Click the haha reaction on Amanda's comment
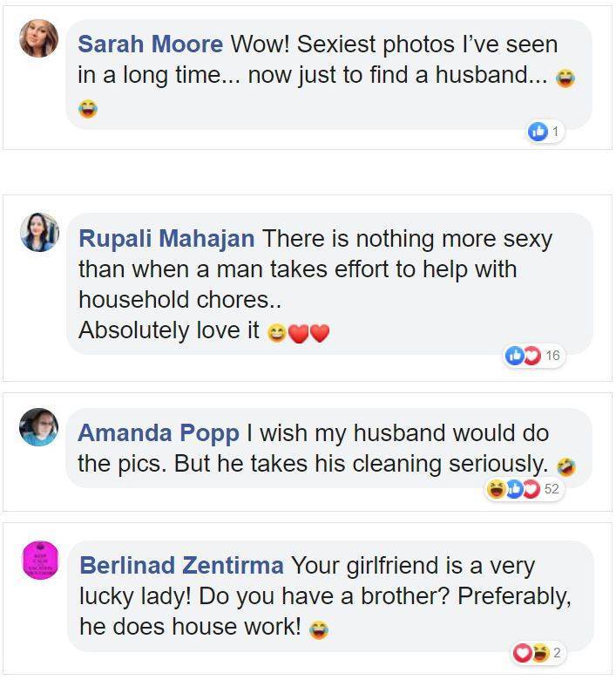Screen dimensions: 616x680 [x=497, y=489]
